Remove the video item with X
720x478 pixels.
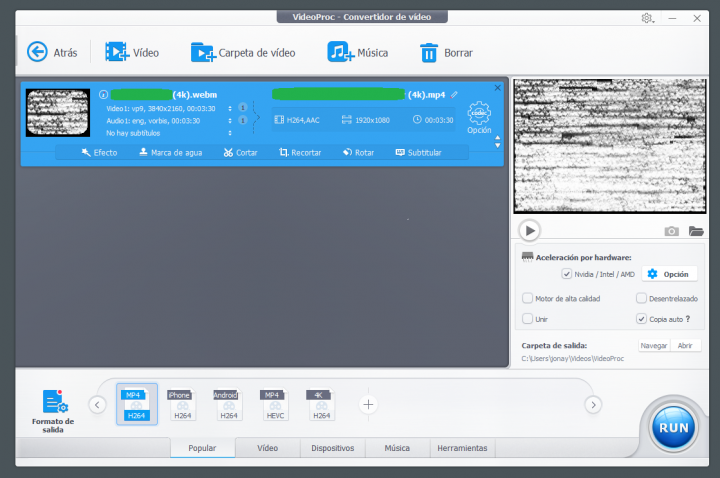[497, 88]
